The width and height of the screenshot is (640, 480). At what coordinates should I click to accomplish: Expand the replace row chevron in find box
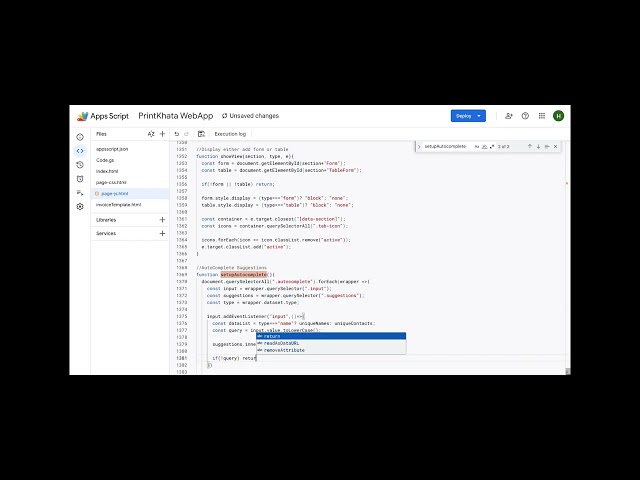tap(419, 147)
